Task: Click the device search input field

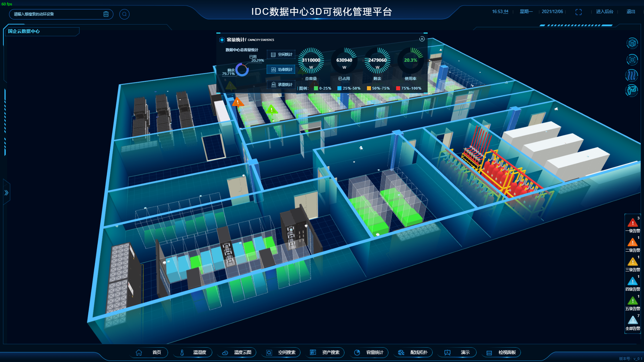Action: tap(57, 14)
